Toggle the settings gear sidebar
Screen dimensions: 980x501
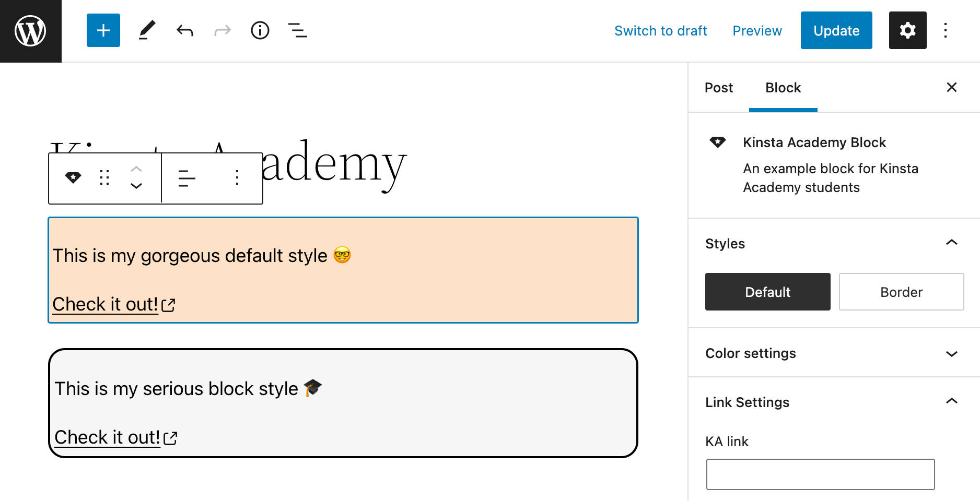pyautogui.click(x=907, y=30)
